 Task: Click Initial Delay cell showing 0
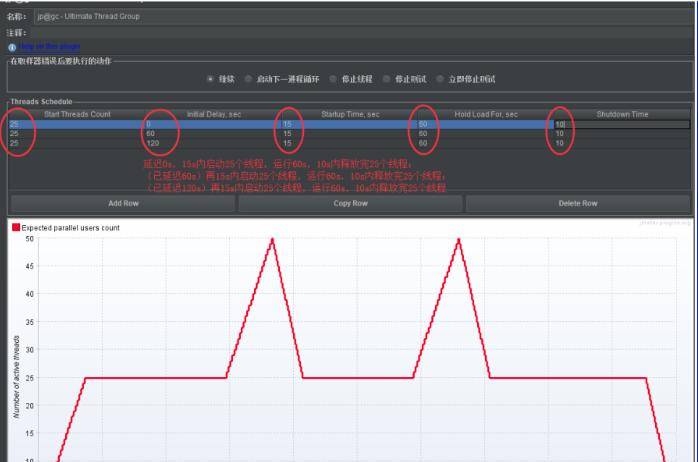214,124
